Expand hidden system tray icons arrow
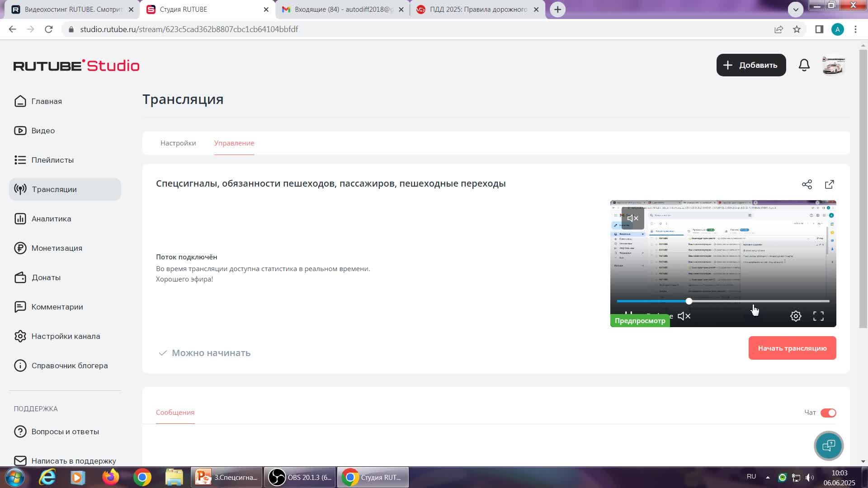Screen dimensions: 868x488 768,477
